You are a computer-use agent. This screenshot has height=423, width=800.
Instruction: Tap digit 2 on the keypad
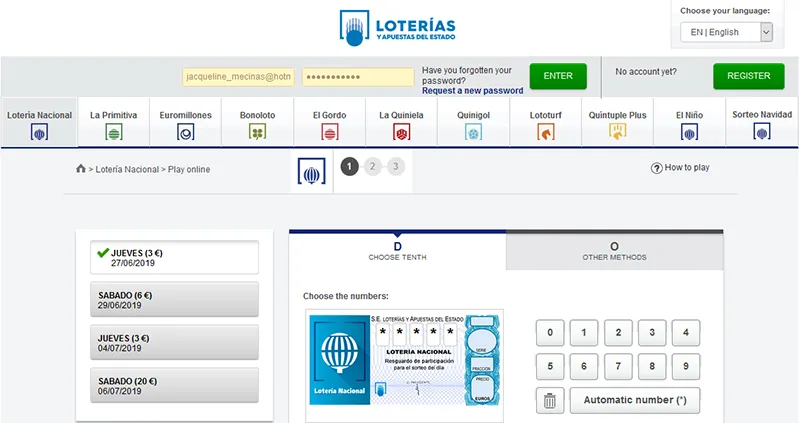[x=618, y=333]
